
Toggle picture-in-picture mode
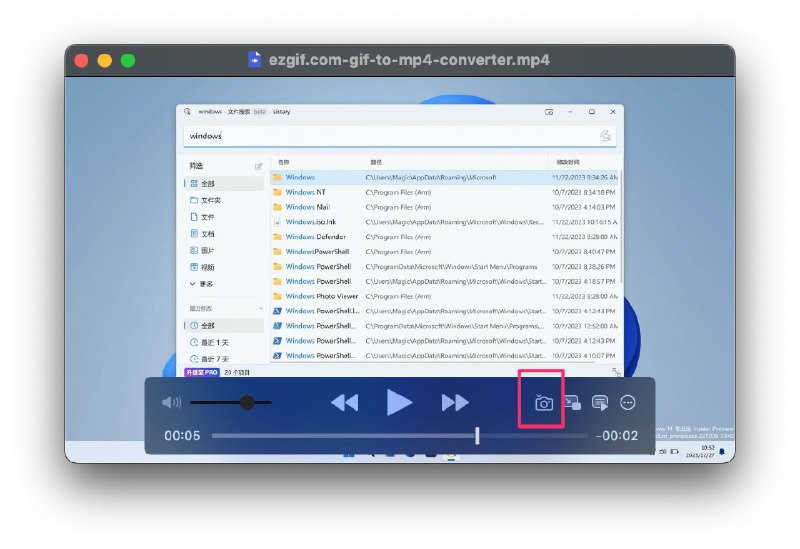tap(572, 403)
